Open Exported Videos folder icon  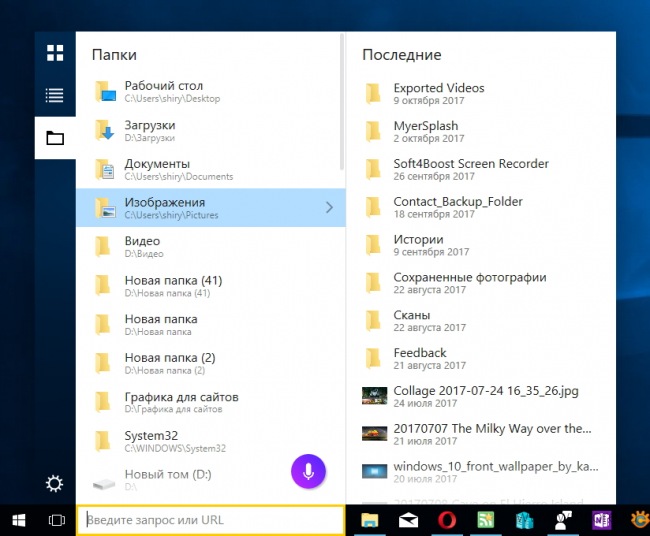(x=373, y=93)
